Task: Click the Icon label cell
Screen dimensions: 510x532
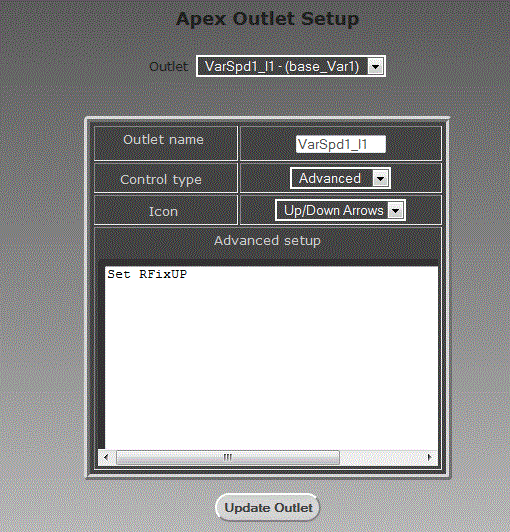Action: coord(166,210)
